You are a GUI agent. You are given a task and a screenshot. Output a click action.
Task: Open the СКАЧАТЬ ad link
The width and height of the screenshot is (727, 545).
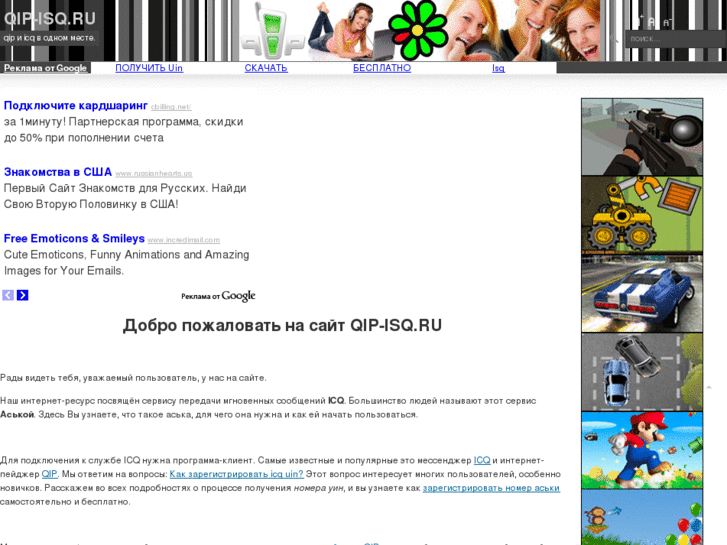pos(266,68)
